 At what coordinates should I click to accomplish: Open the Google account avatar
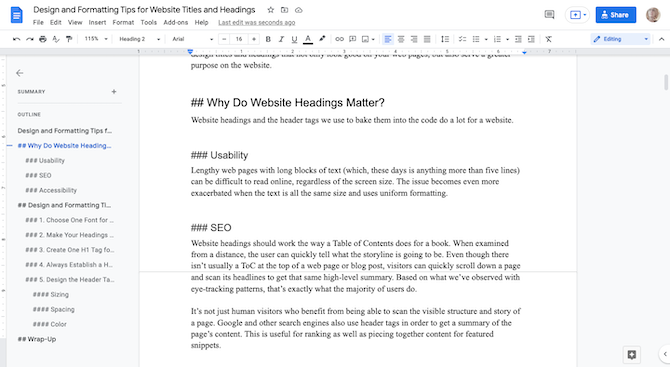[653, 15]
